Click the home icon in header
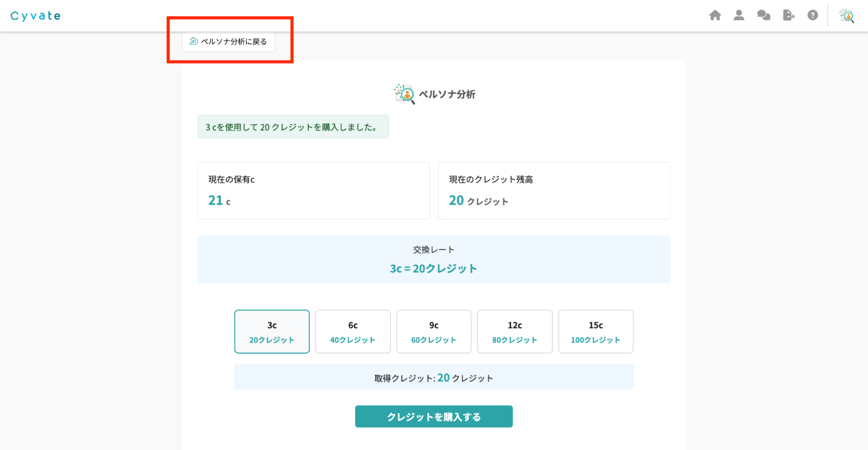The height and width of the screenshot is (450, 868). click(715, 16)
